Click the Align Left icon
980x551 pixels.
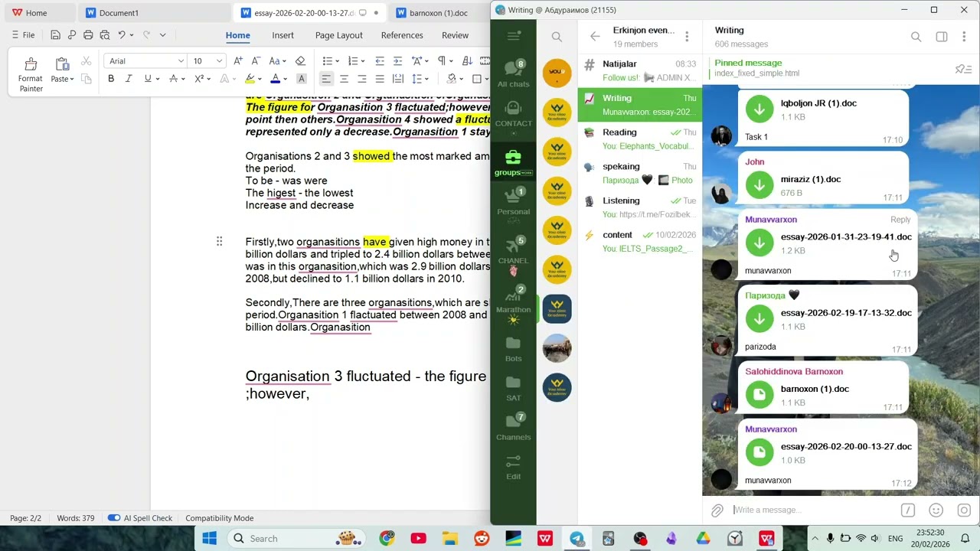point(326,78)
